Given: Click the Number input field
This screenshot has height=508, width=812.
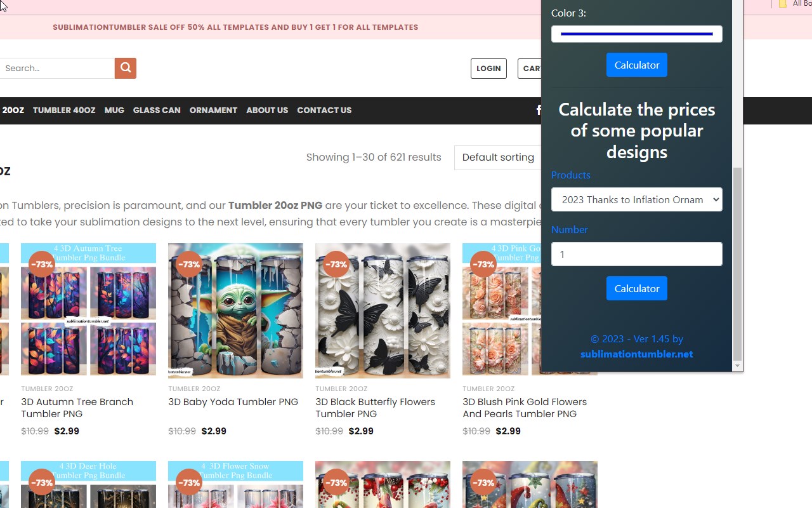Looking at the screenshot, I should pos(637,254).
